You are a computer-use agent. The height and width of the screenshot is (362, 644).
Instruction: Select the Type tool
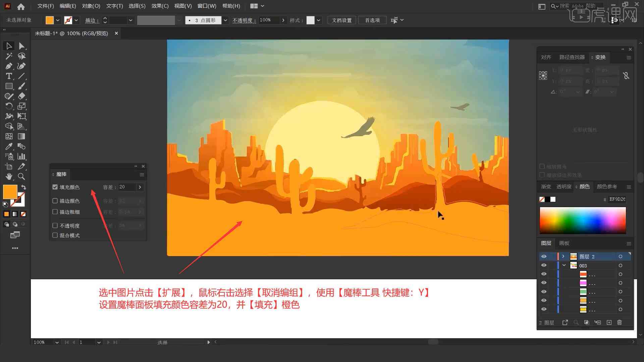[x=8, y=76]
